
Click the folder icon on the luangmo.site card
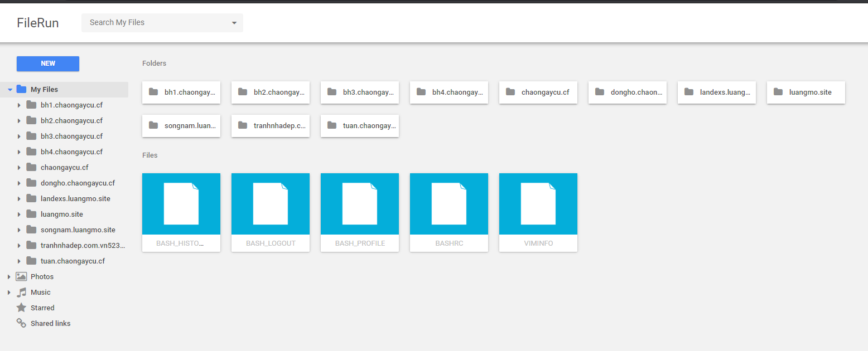pos(778,92)
